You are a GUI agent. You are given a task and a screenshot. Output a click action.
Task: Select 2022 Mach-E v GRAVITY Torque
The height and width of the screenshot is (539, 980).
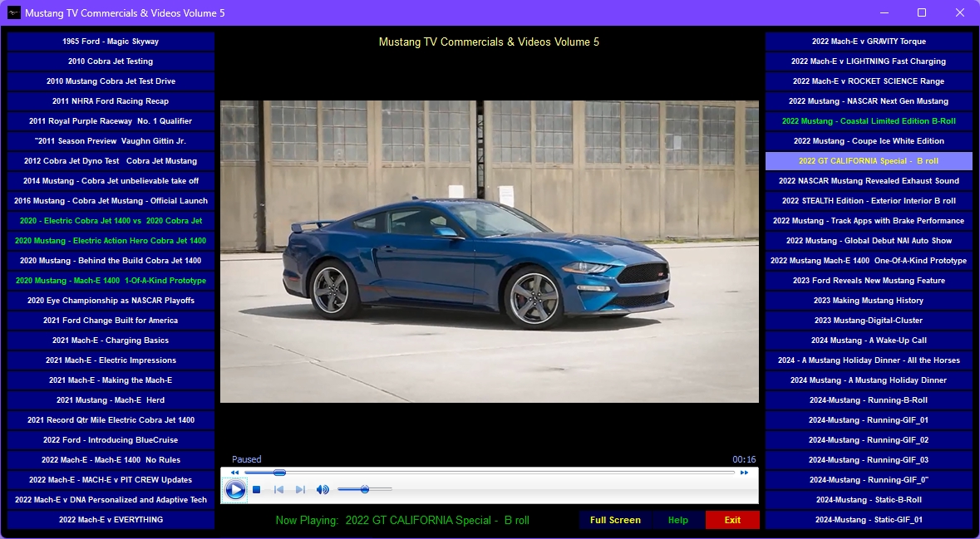869,42
